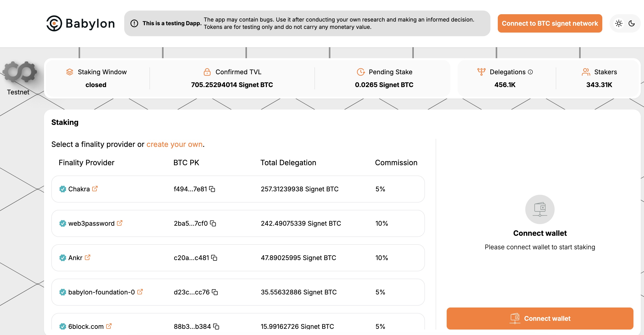Select the babylon-foundation-0 provider name
This screenshot has width=644, height=335.
tap(102, 292)
